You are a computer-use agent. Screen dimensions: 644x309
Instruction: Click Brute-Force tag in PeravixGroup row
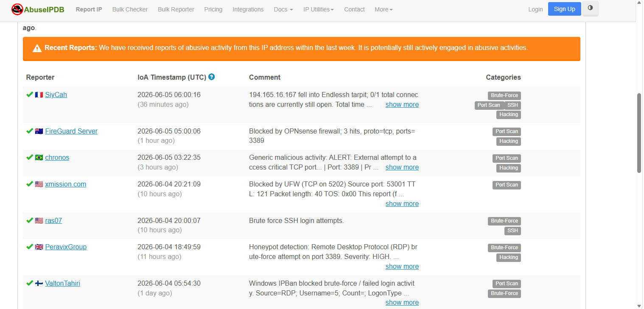pyautogui.click(x=504, y=248)
